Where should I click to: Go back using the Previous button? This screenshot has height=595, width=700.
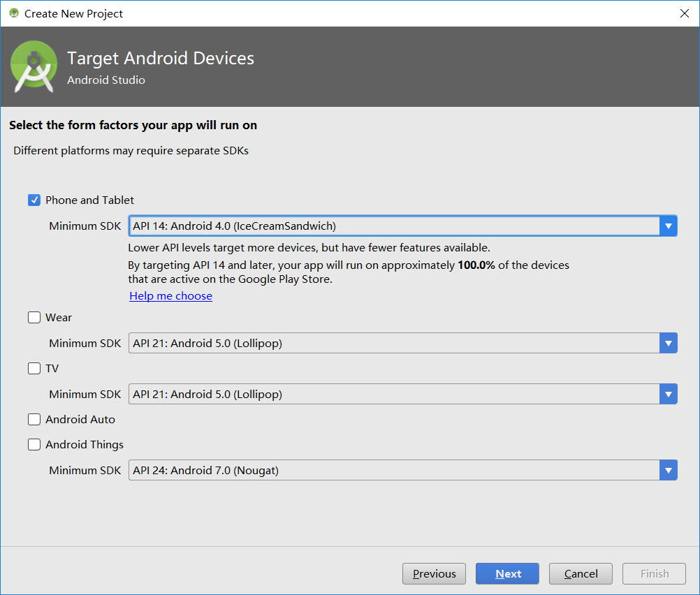(434, 573)
